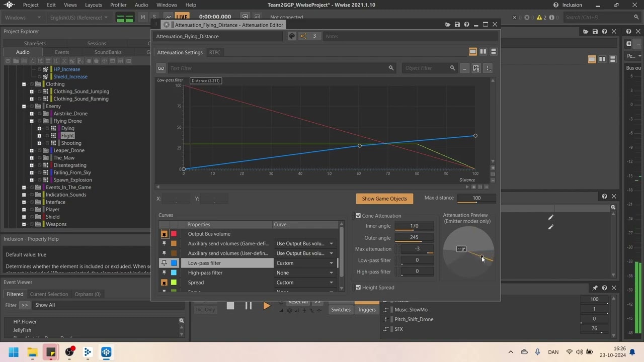This screenshot has height=362, width=644.
Task: Toggle the Cone Attenuation checkbox
Action: click(x=358, y=216)
